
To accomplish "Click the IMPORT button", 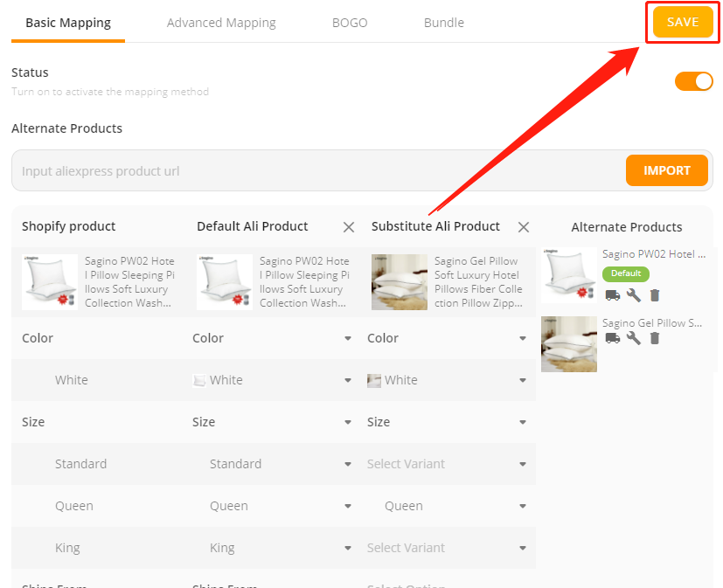I will pyautogui.click(x=667, y=170).
